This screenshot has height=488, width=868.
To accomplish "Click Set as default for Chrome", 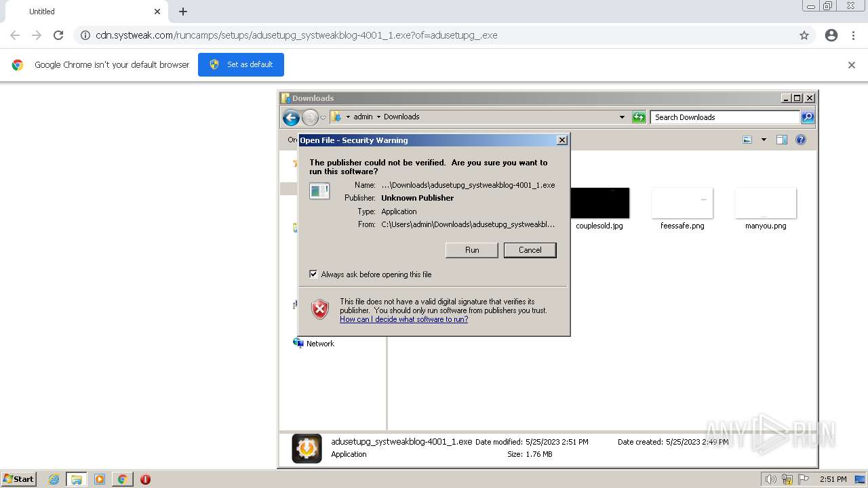I will pyautogui.click(x=241, y=64).
